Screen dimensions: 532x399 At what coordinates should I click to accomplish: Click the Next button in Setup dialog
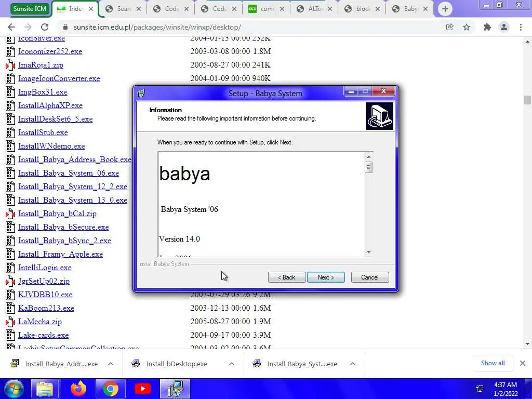pos(326,277)
